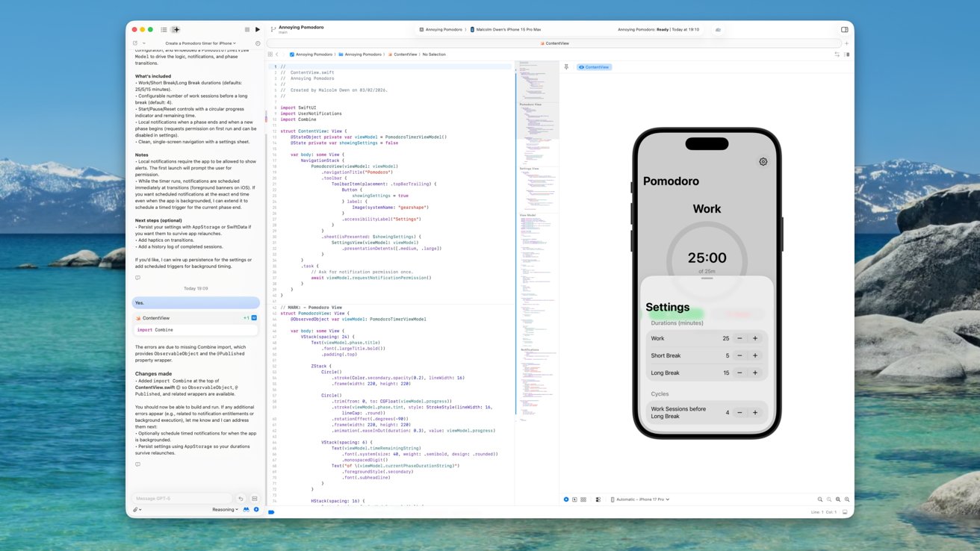Image resolution: width=980 pixels, height=551 pixels.
Task: Open the Automatic – iPhone 17 Pro device dropdown
Action: pos(639,499)
